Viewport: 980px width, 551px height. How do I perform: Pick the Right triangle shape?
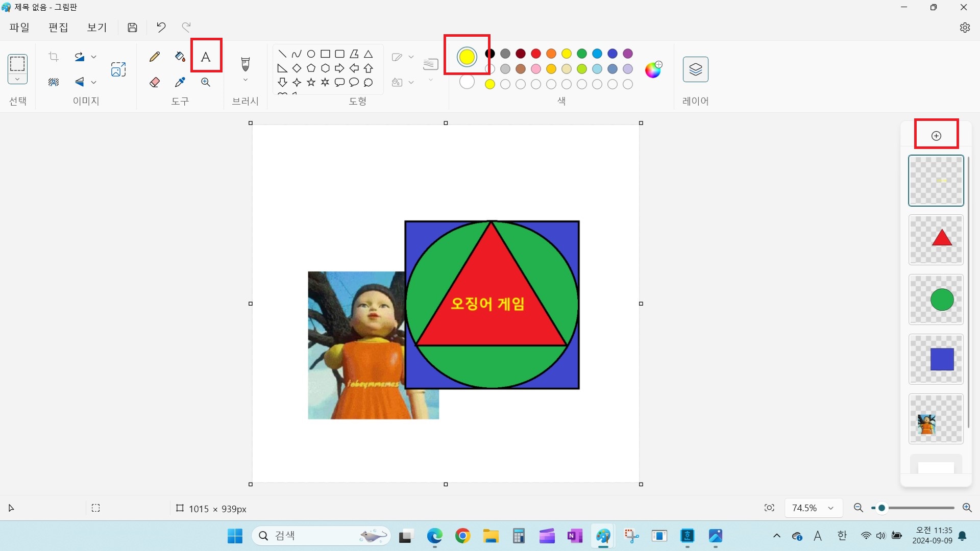(282, 68)
